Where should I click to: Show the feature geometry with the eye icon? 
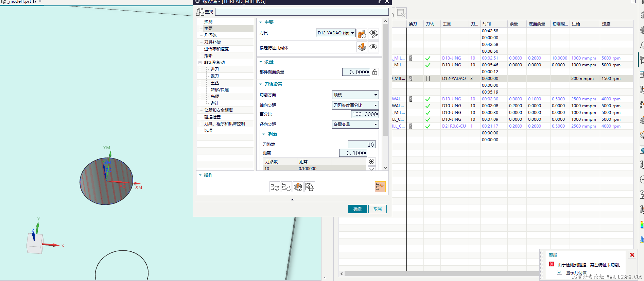(x=373, y=47)
